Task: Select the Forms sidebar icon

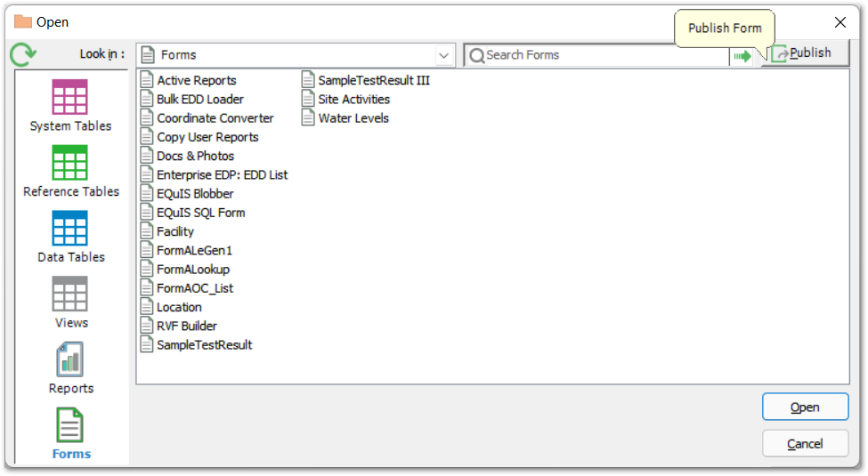Action: click(x=69, y=425)
